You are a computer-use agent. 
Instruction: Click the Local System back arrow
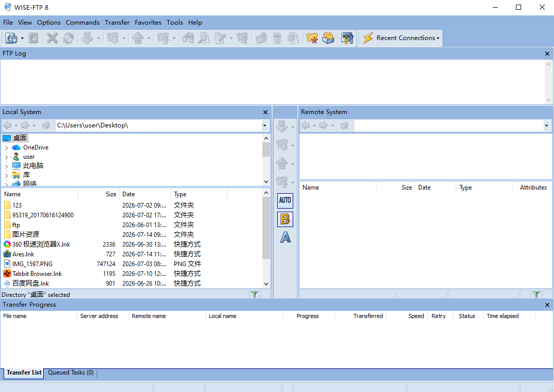click(7, 125)
